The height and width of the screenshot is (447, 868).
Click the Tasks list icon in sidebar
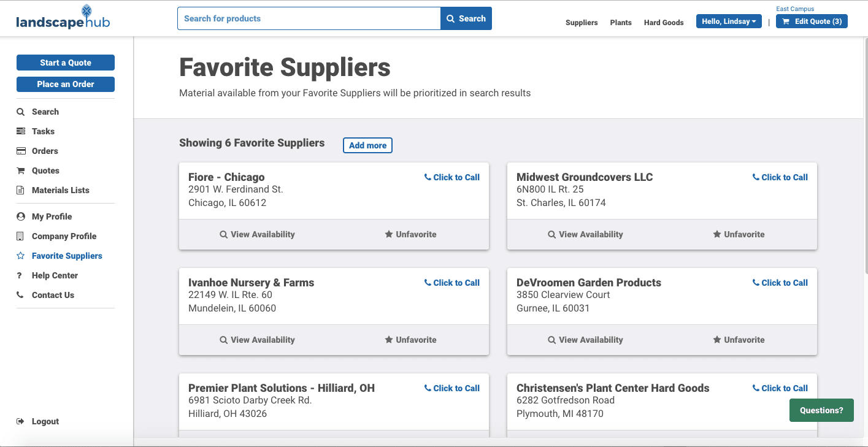coord(21,131)
